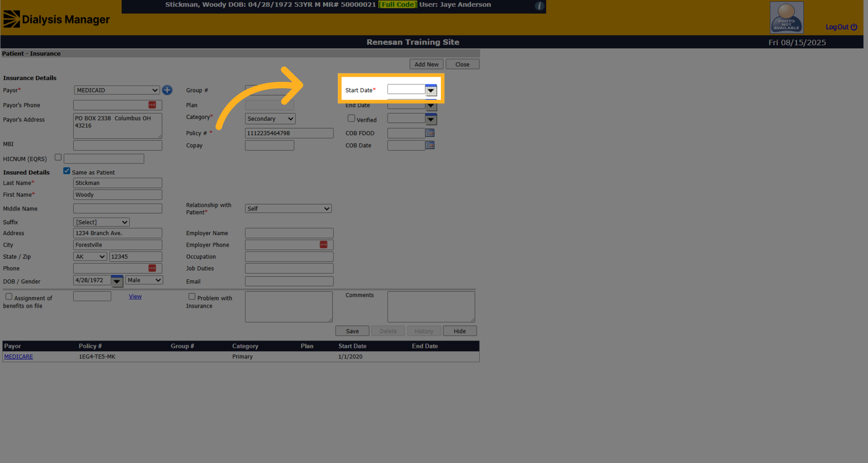Click the red icon in insured Phone field
Screen dimensions: 868x463
152,268
